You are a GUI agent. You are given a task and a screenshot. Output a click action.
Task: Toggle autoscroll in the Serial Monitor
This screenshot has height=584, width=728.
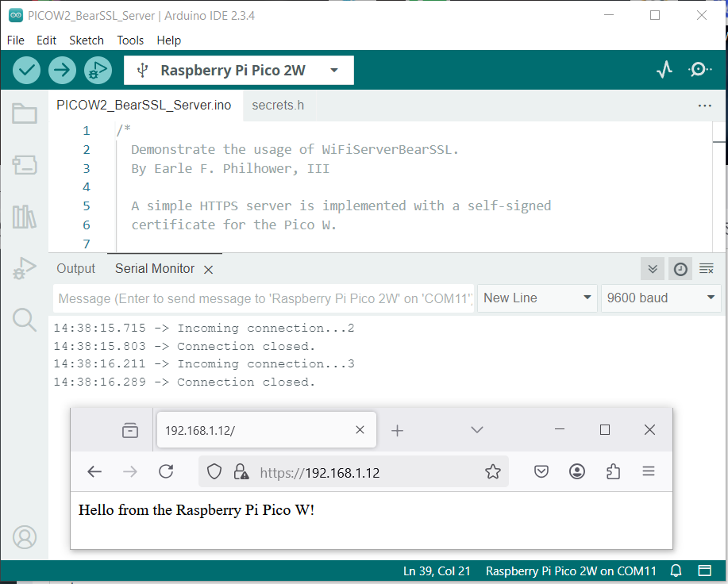click(x=653, y=269)
